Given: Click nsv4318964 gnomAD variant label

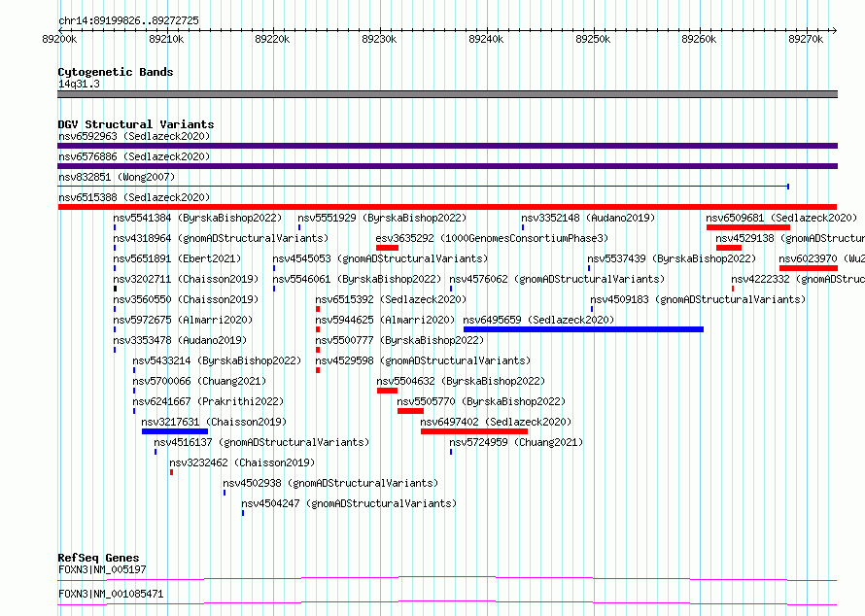Looking at the screenshot, I should click(221, 238).
